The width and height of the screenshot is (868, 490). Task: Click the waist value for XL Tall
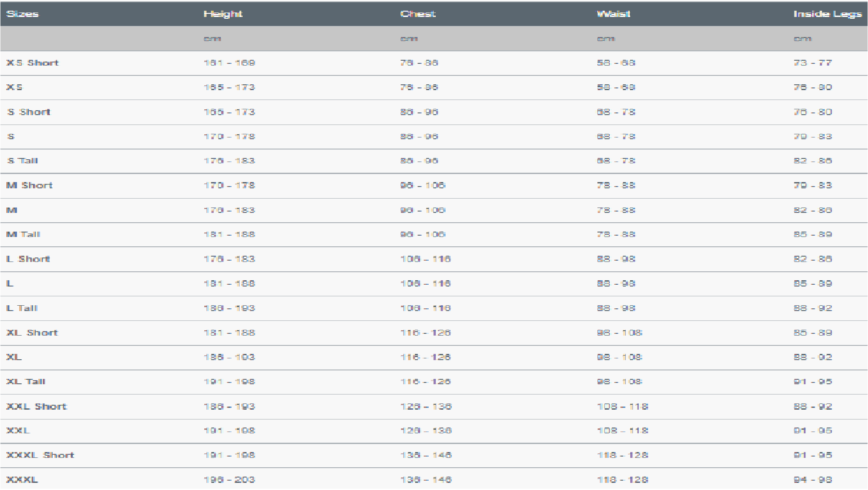coord(620,382)
